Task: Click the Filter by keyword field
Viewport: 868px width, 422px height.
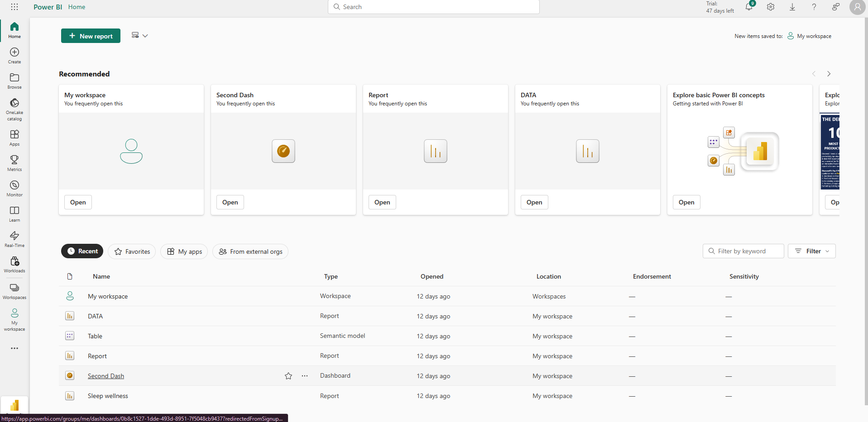Action: coord(743,251)
